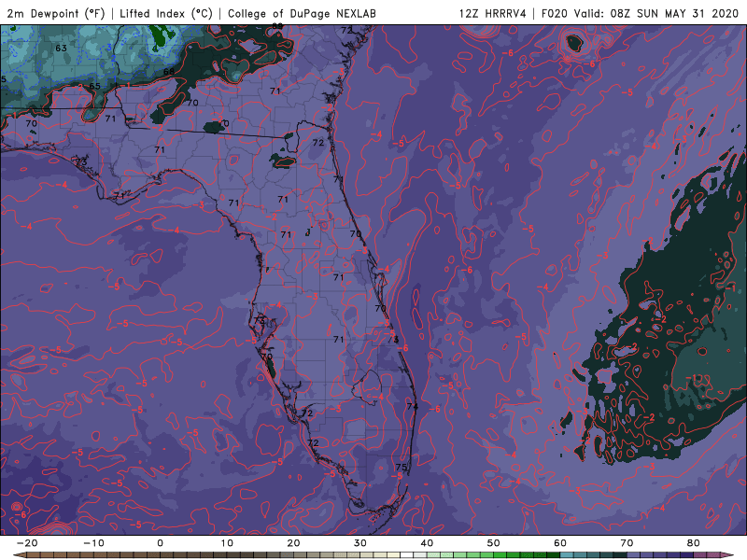This screenshot has width=747, height=560.
Task: Click the 63 dewpoint value on the map
Action: coord(61,49)
